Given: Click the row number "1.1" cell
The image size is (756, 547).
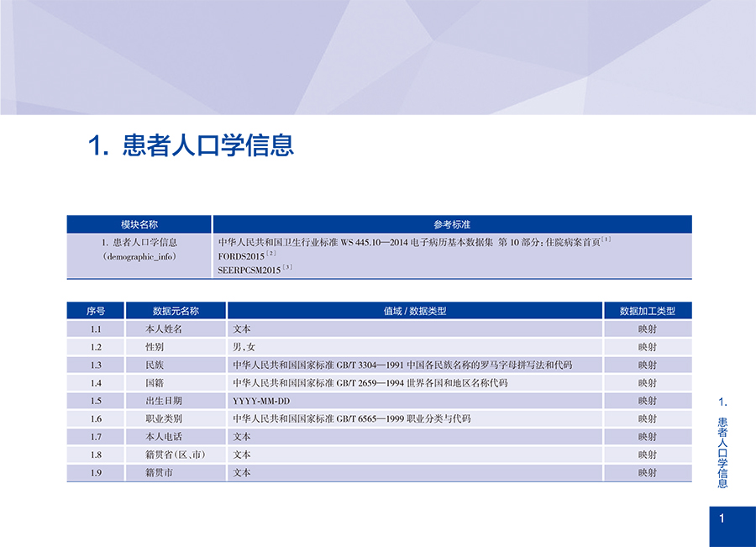Looking at the screenshot, I should [x=96, y=329].
